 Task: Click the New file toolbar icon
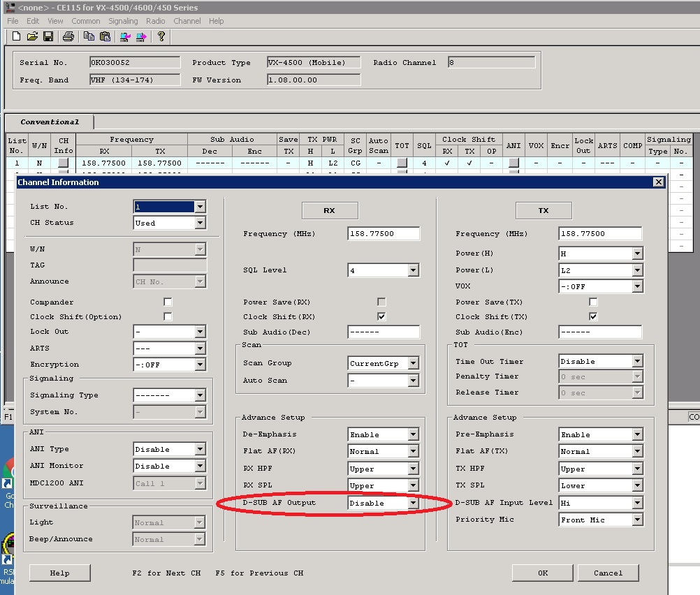pyautogui.click(x=16, y=36)
